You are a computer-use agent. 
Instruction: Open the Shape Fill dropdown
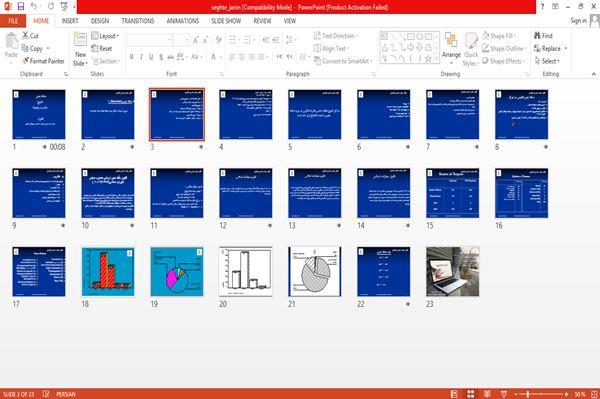[x=499, y=36]
